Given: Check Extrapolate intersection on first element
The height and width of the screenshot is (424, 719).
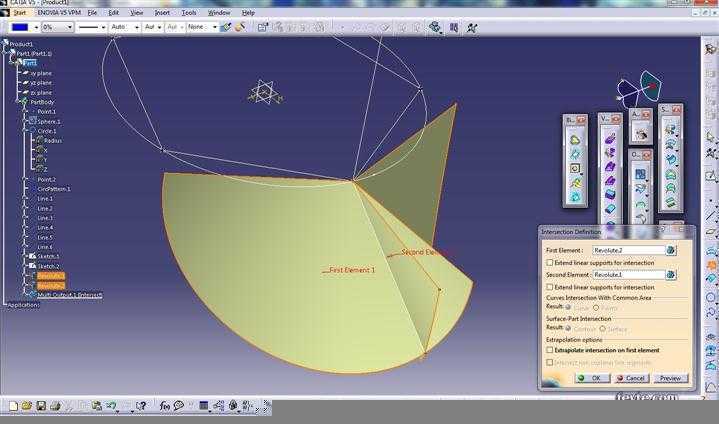Looking at the screenshot, I should pyautogui.click(x=549, y=350).
